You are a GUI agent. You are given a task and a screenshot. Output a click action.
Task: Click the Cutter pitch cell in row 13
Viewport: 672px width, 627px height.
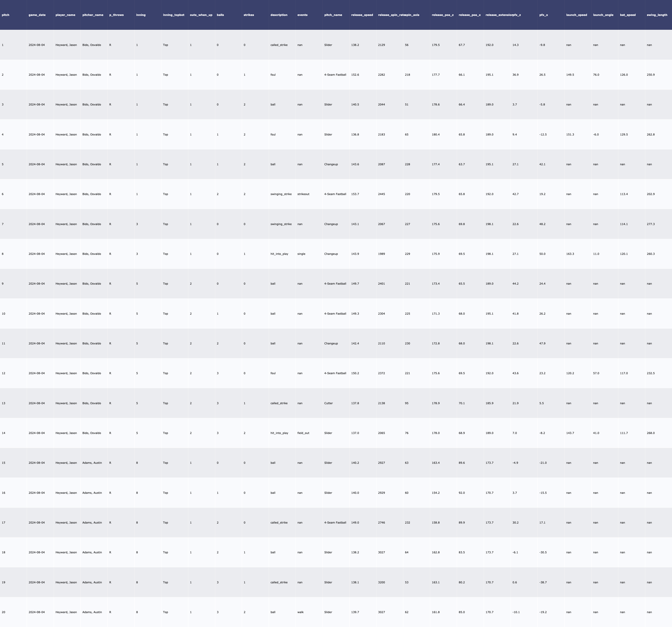328,403
